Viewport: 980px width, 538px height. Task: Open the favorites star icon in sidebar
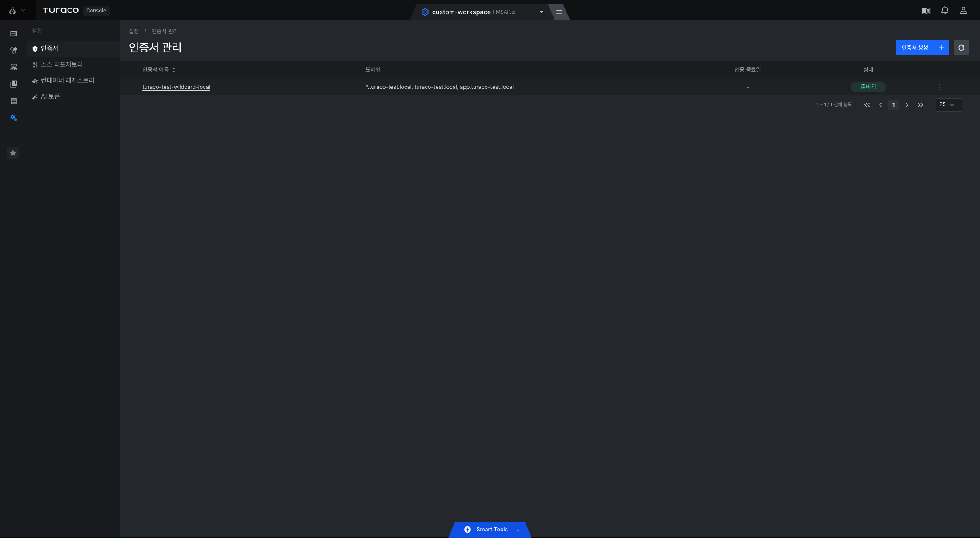click(13, 153)
